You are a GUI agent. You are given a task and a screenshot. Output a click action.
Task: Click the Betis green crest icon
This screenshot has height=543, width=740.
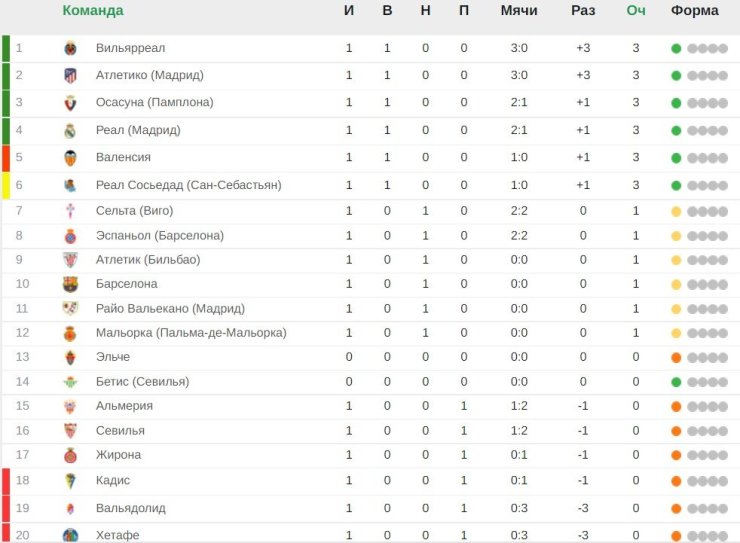coord(70,382)
